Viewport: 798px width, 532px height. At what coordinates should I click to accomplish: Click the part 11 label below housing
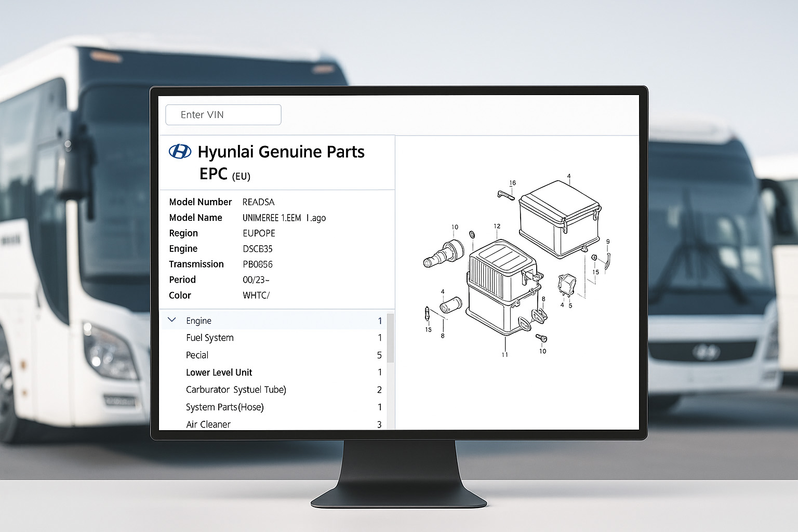[x=504, y=354]
